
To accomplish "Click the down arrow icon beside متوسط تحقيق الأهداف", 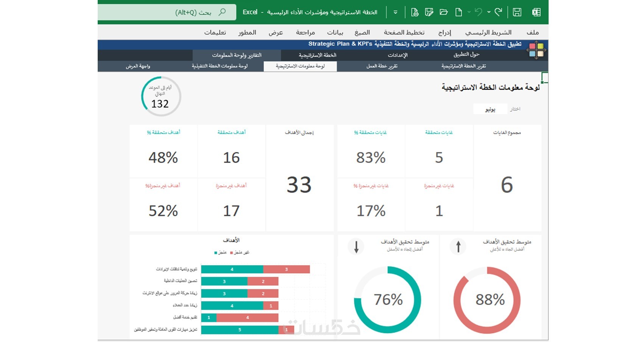I will 356,247.
